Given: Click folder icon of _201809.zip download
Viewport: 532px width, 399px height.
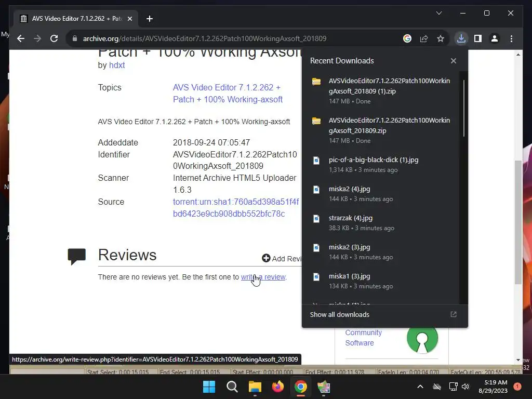Looking at the screenshot, I should [316, 121].
